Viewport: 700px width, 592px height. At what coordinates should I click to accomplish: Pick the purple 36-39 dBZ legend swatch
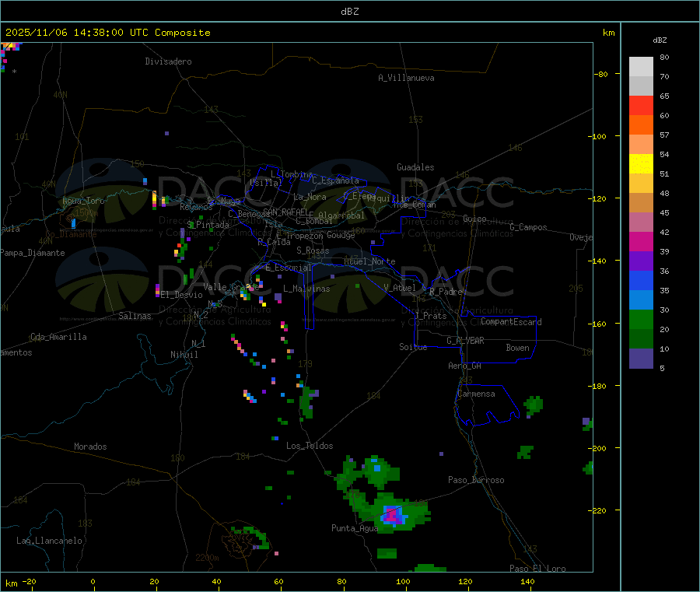click(641, 261)
